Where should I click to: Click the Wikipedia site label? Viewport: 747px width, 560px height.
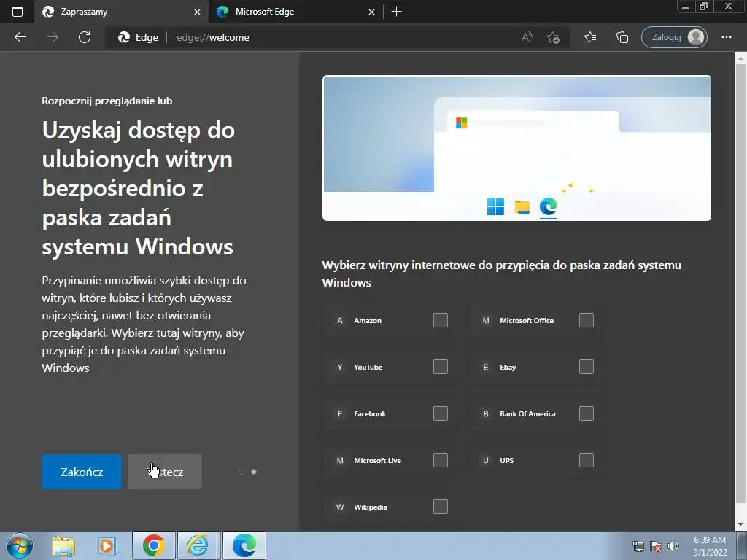(x=371, y=507)
